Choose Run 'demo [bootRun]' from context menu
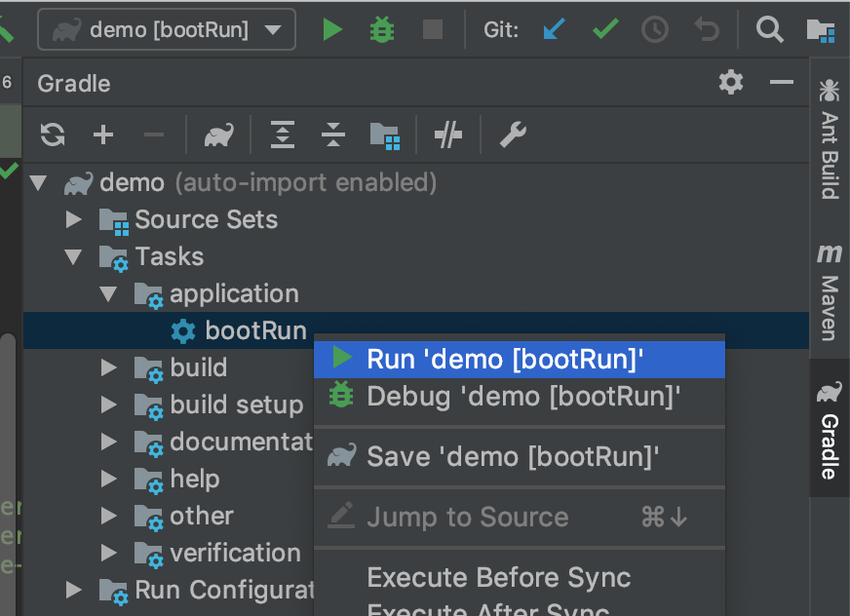The image size is (850, 616). point(520,359)
